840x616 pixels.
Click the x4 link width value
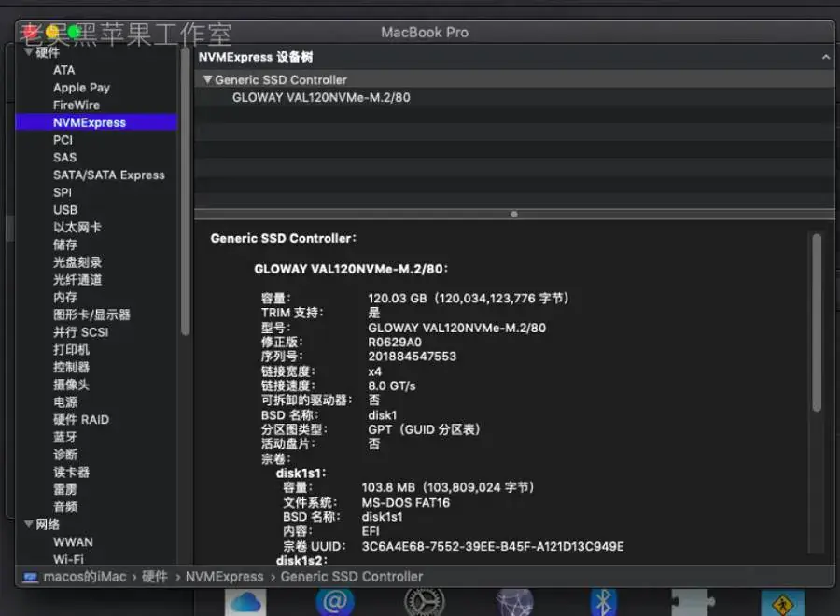click(374, 371)
